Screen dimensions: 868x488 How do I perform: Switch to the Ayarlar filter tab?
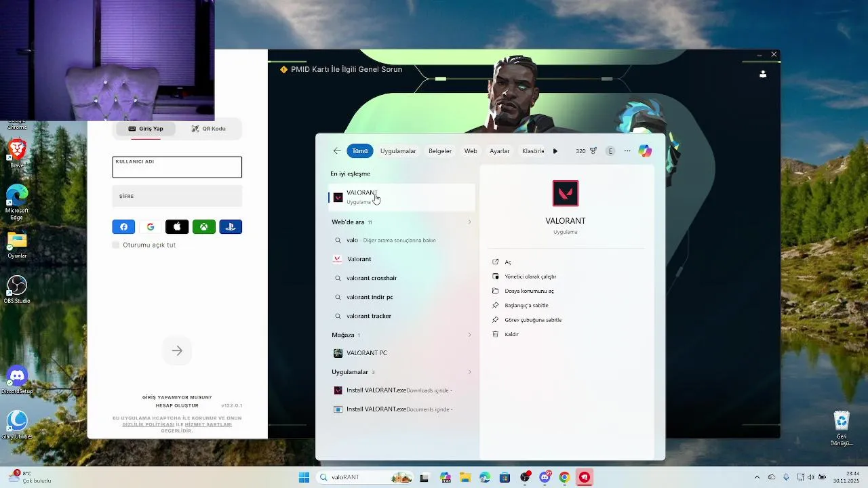[500, 151]
